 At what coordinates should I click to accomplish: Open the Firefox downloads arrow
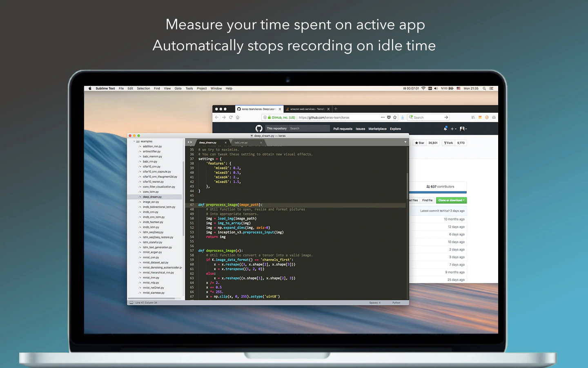coord(403,117)
